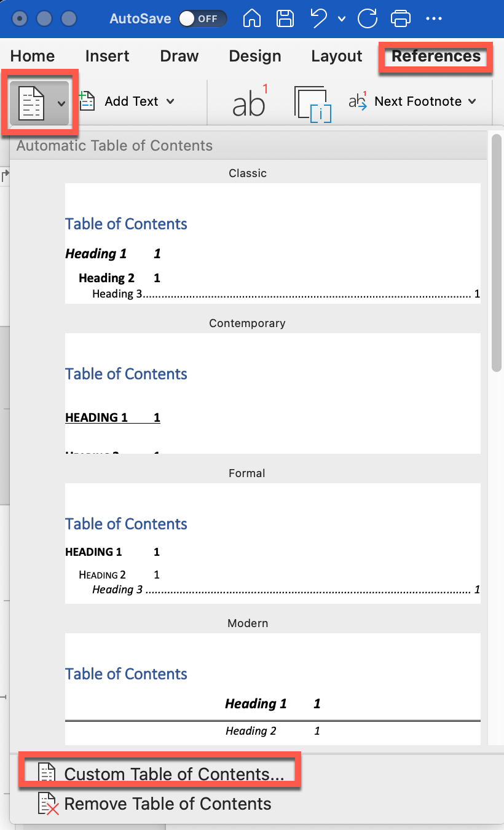The width and height of the screenshot is (504, 830).
Task: Click the Print icon
Action: (401, 18)
